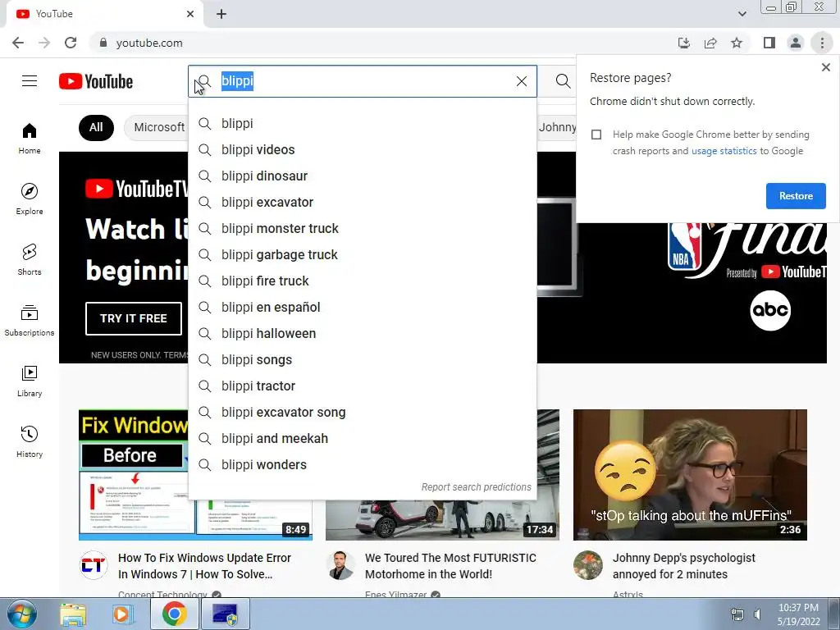Screen dimensions: 840x630
Task: Share this page icon
Action: pyautogui.click(x=710, y=43)
